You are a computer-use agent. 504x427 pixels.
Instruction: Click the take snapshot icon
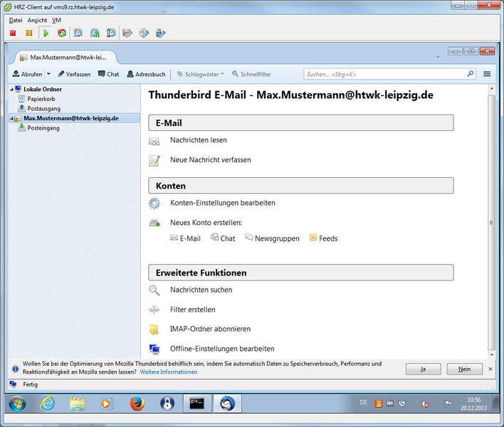(78, 33)
